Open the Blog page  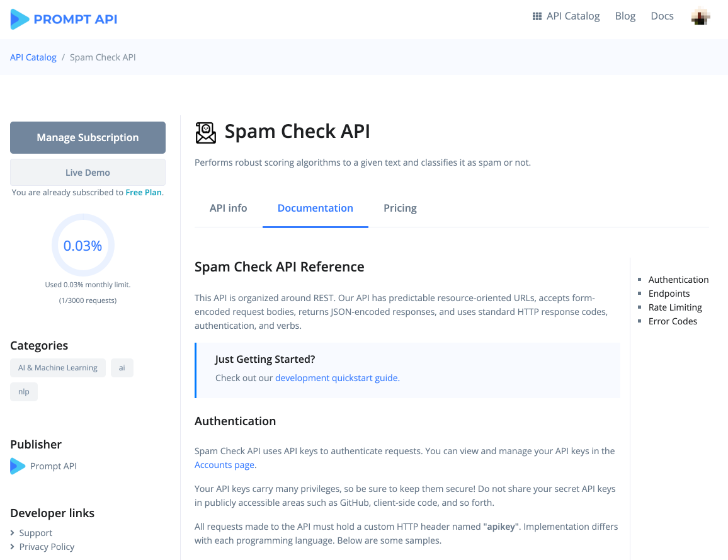tap(625, 16)
